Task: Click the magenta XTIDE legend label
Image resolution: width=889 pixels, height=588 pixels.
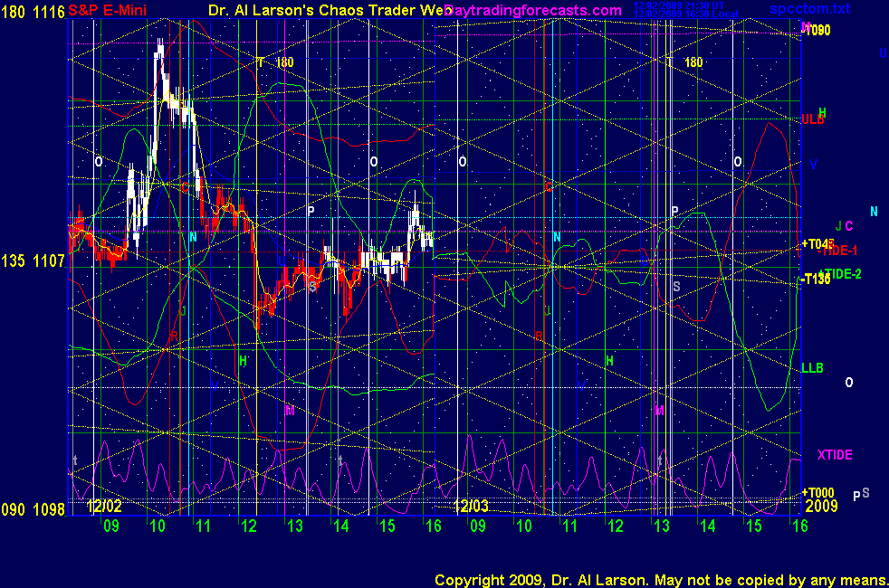Action: tap(834, 455)
